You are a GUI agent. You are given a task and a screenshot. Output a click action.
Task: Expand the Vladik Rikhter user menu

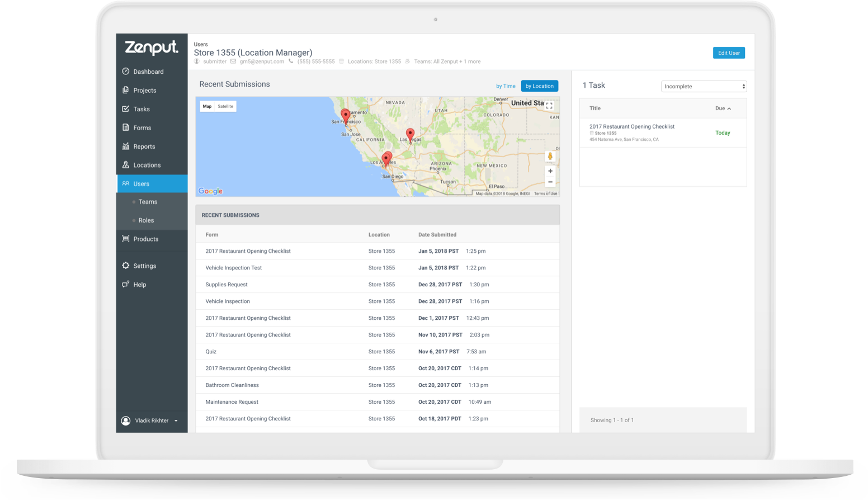(x=176, y=420)
